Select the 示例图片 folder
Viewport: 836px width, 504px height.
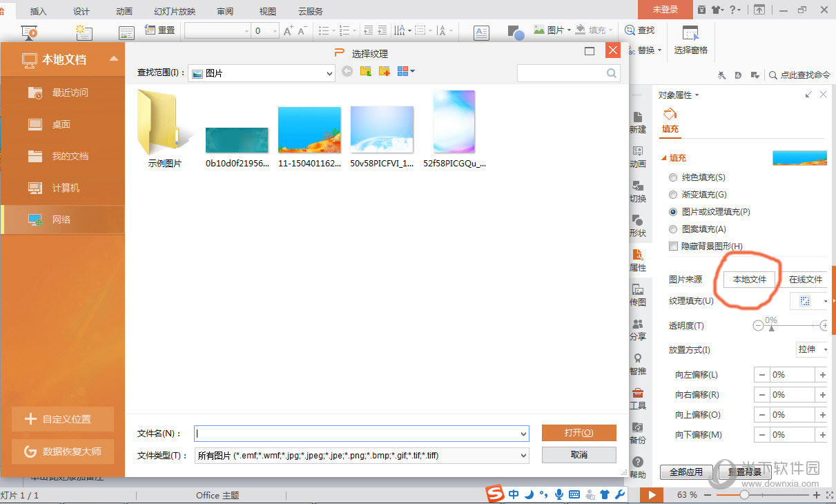[165, 129]
